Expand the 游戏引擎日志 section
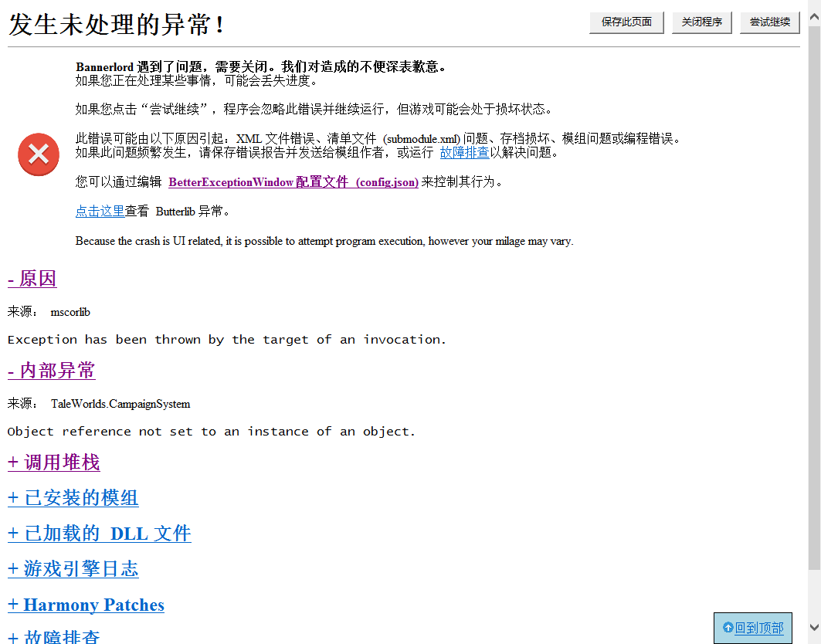Viewport: 821px width, 644px height. tap(73, 568)
